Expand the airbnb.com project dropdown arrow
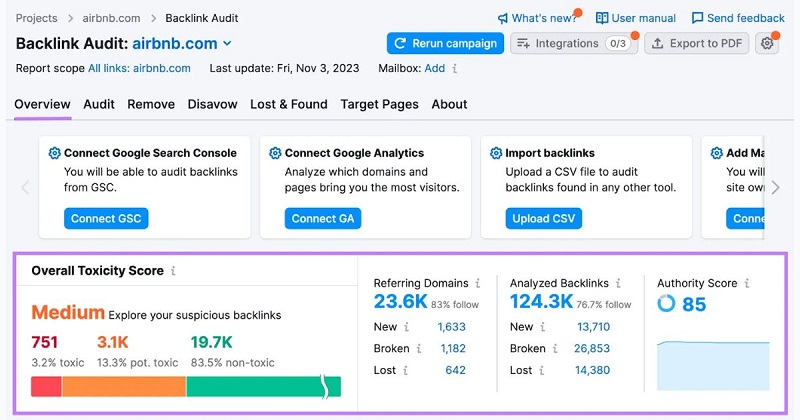The width and height of the screenshot is (800, 420). pyautogui.click(x=227, y=44)
